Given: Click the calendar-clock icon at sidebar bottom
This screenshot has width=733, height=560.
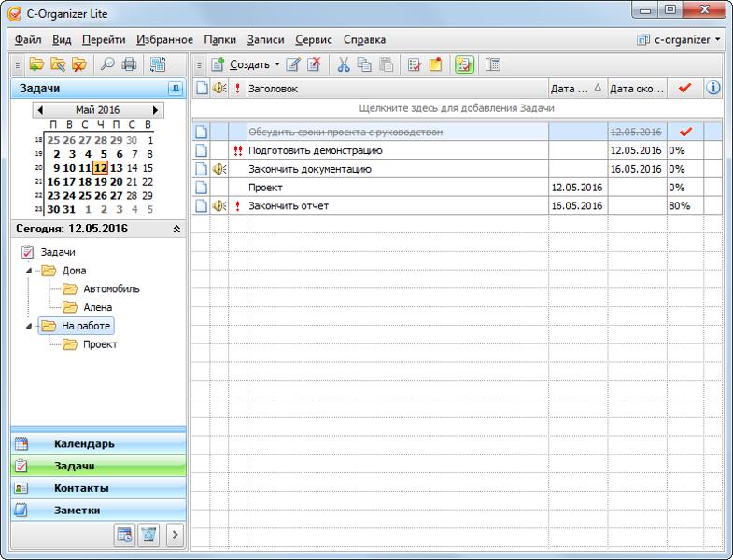Looking at the screenshot, I should click(123, 535).
